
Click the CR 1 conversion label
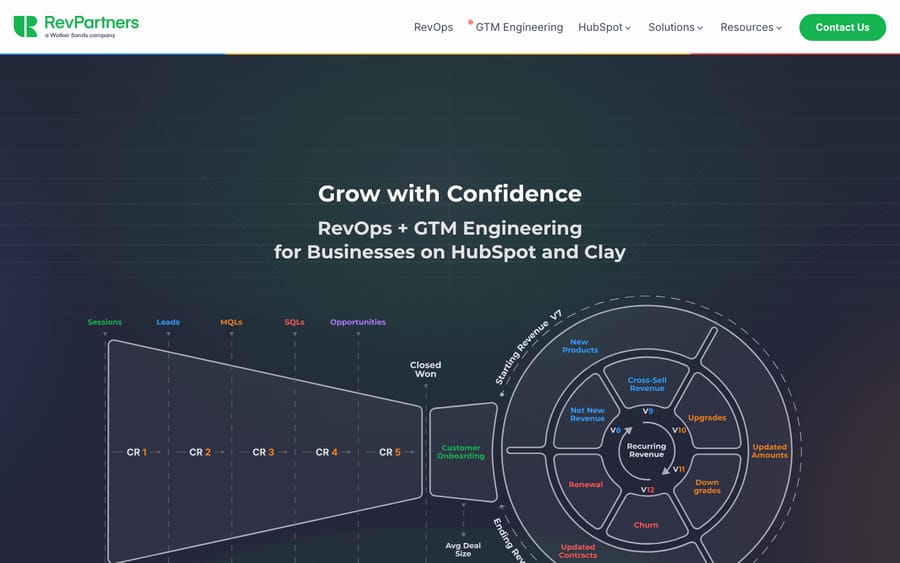pyautogui.click(x=137, y=452)
